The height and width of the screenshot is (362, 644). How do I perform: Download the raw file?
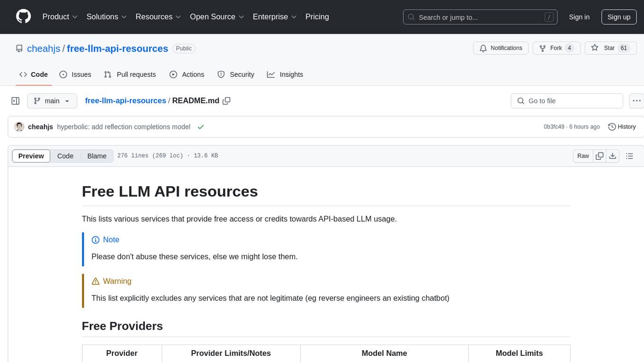point(613,156)
